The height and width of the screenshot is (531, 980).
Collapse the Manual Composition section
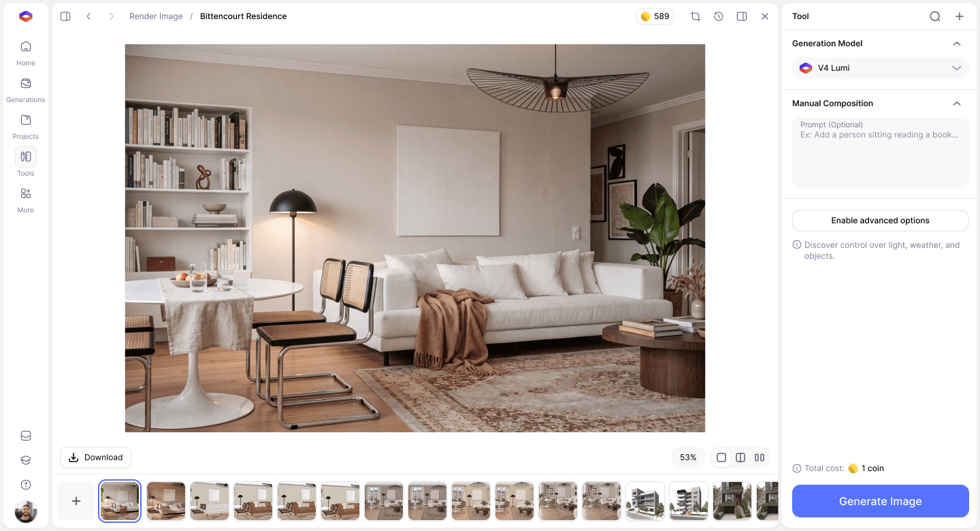click(957, 103)
